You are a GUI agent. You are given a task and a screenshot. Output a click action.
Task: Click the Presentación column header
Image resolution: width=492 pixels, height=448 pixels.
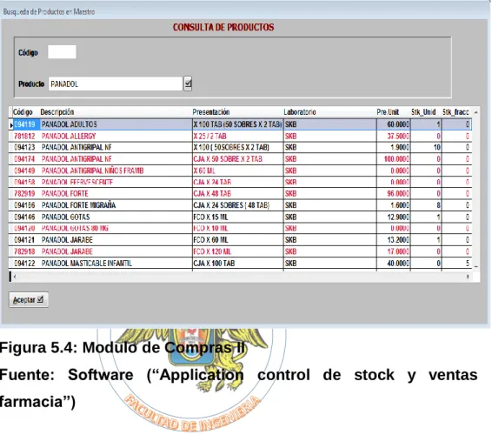(211, 112)
